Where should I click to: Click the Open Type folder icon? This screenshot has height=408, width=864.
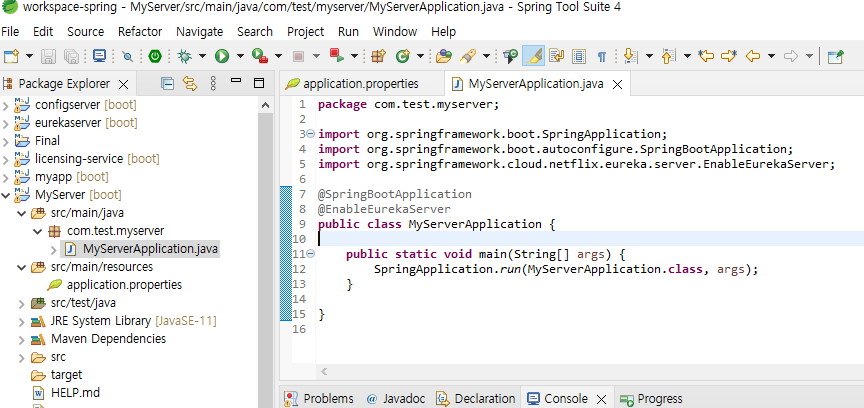[x=444, y=56]
